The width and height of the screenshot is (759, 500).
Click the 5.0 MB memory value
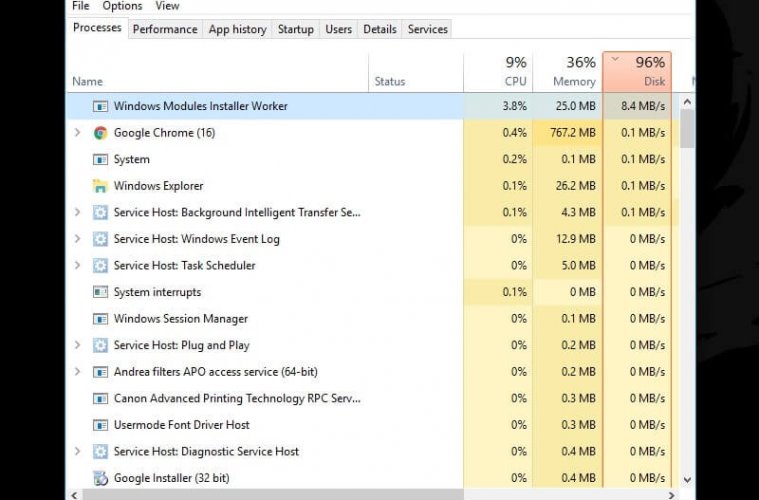[x=578, y=265]
